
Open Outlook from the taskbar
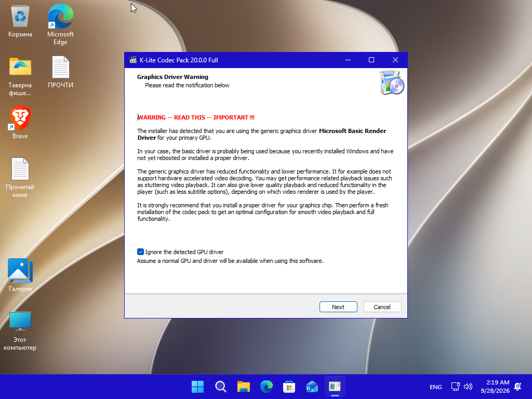point(312,387)
